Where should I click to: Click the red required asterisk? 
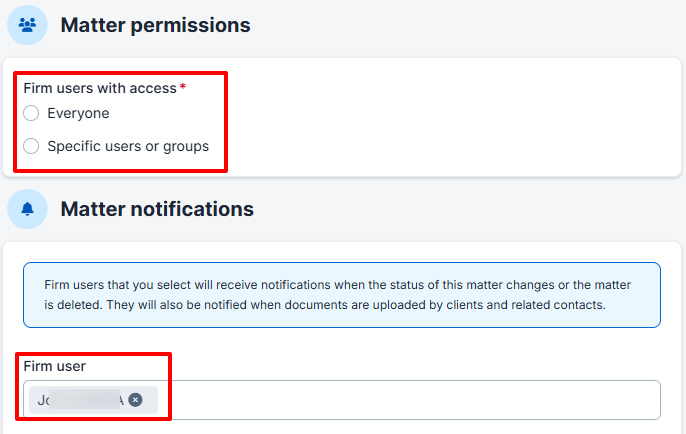pos(183,88)
